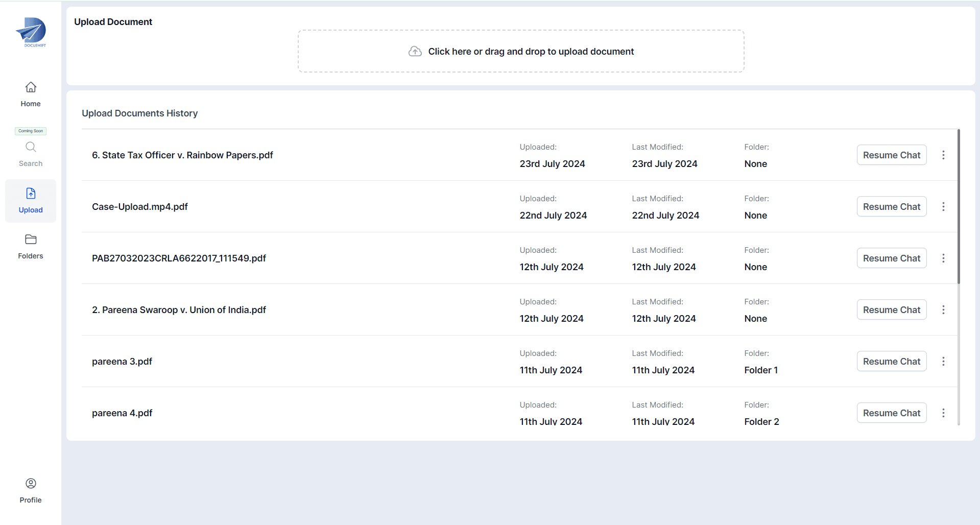Click last modified date of Case-Upload.mp4.pdf
Image resolution: width=980 pixels, height=525 pixels.
[665, 215]
